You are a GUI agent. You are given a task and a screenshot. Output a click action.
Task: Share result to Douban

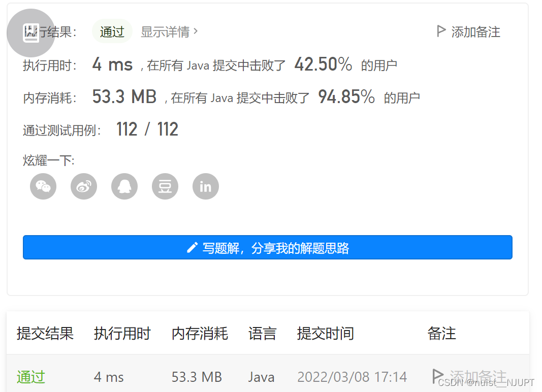point(165,186)
